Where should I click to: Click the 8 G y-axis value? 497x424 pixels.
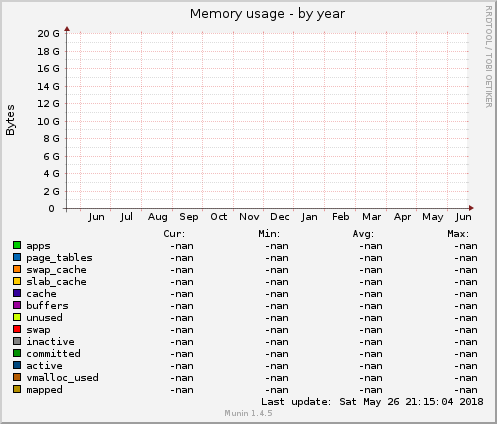51,139
